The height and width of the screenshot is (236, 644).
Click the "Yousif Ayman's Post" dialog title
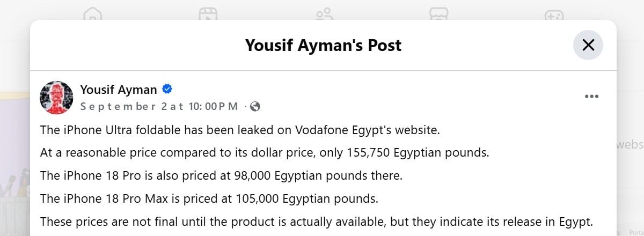323,45
